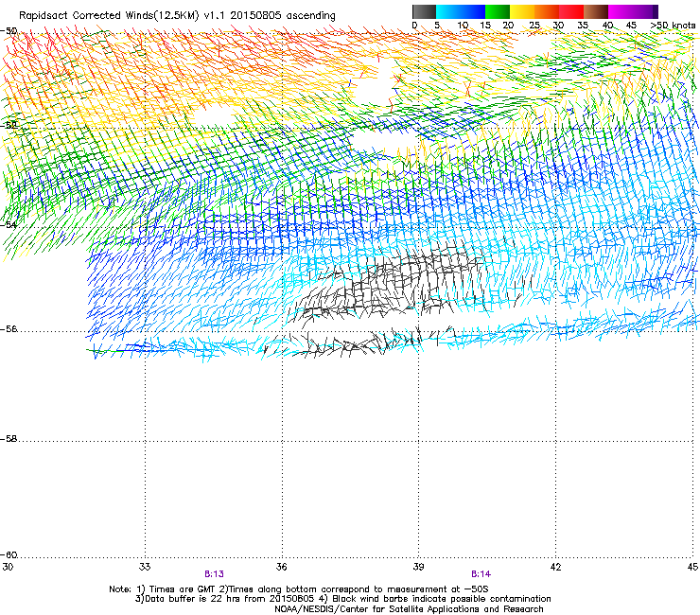Click the pass time label B:13

tap(214, 574)
